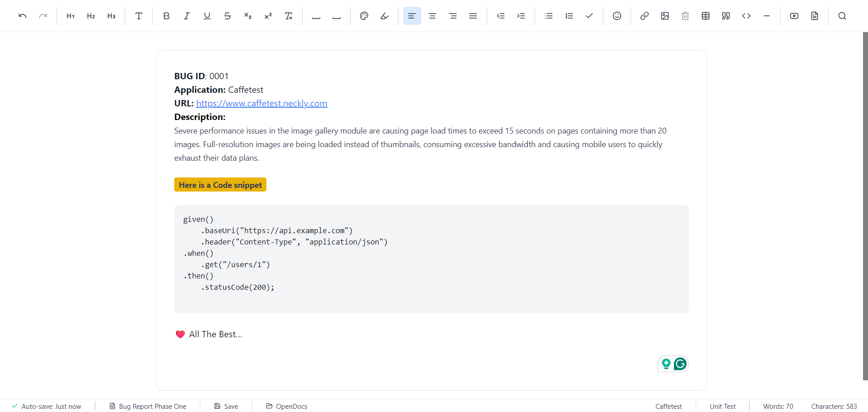Click the 'All The Best...' line
The width and height of the screenshot is (868, 412).
coord(216,334)
